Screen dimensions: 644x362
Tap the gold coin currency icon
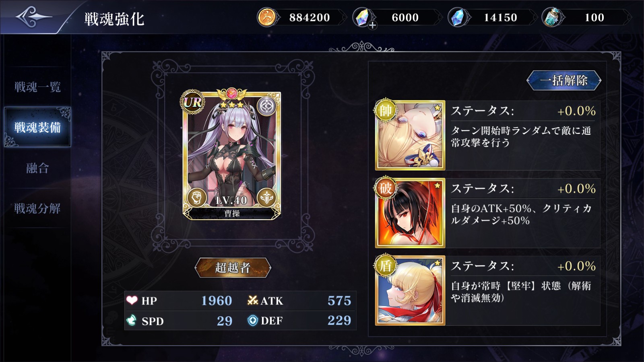click(266, 17)
